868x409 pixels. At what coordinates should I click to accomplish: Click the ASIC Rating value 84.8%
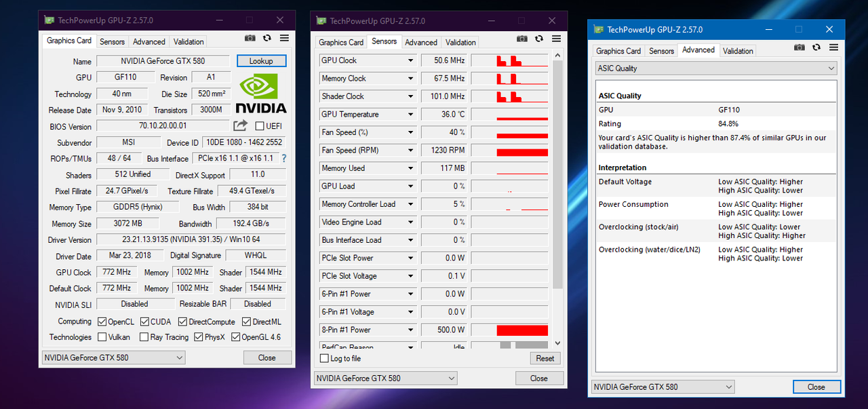coord(728,124)
